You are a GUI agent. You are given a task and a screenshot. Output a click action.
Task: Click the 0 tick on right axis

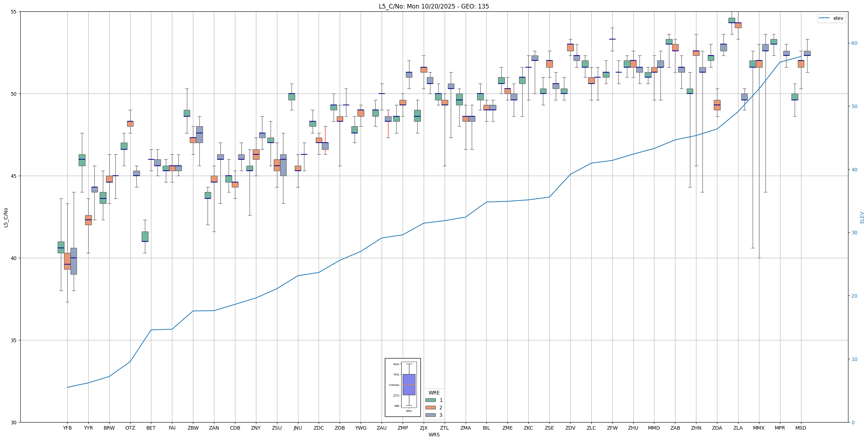[853, 423]
